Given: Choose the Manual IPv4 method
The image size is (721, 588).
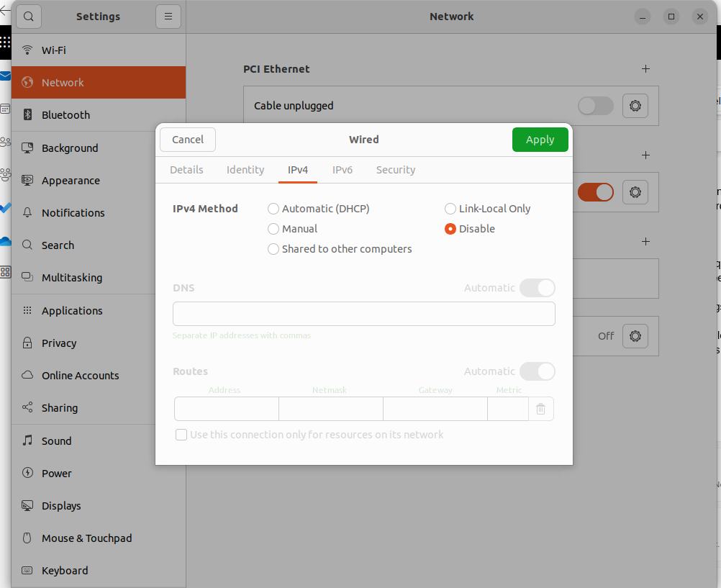Looking at the screenshot, I should coord(273,229).
